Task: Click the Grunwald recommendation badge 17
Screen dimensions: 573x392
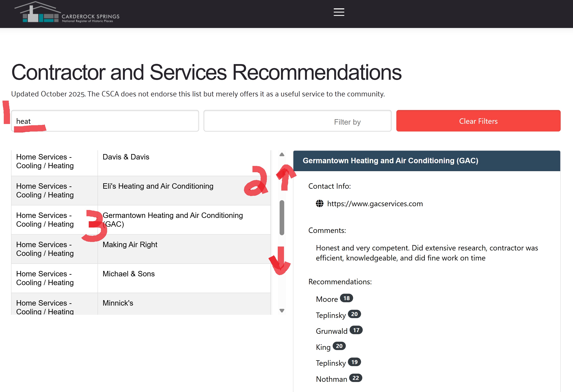Action: [356, 330]
